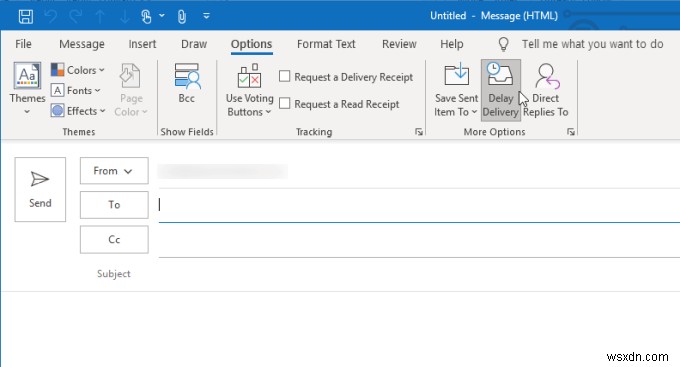680x367 pixels.
Task: Open the Themes gallery button
Action: tap(27, 89)
